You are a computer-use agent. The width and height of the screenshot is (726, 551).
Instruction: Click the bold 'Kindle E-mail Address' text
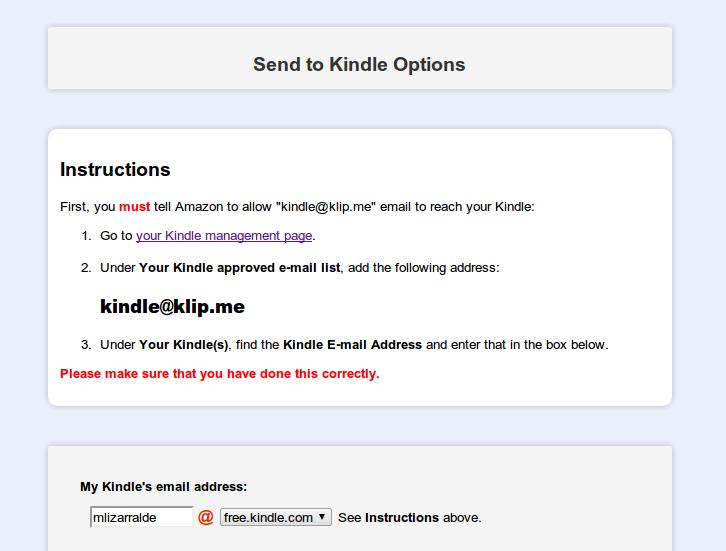pos(352,345)
